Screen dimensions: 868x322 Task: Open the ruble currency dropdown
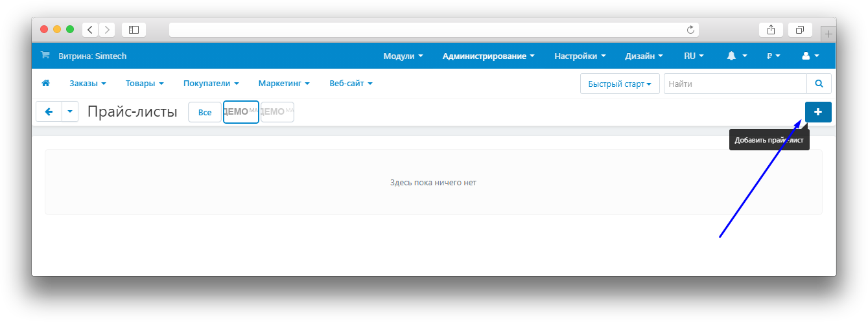tap(773, 56)
